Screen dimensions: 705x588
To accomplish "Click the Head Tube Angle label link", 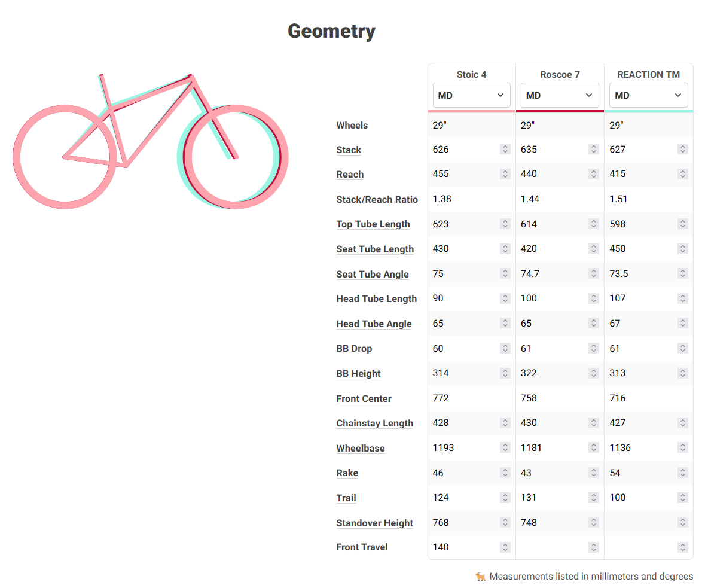I will coord(374,324).
